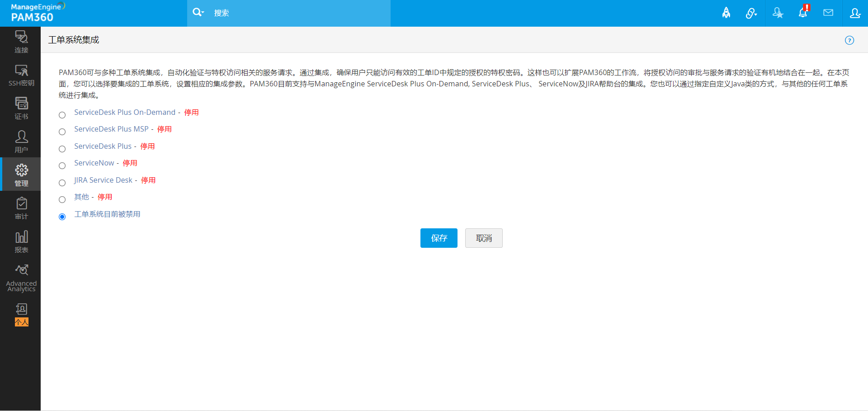Click the 工单系统目前被禁用 label text
Image resolution: width=868 pixels, height=411 pixels.
click(107, 214)
